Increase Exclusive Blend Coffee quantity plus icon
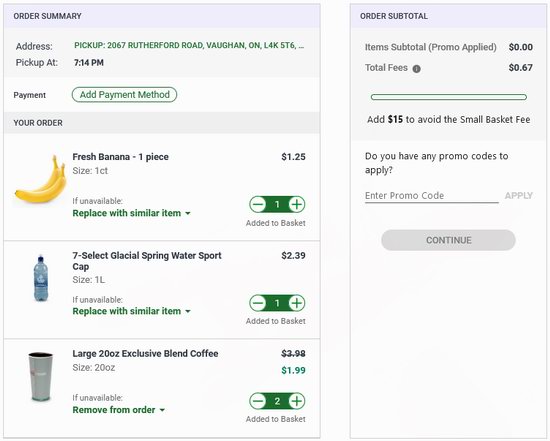Screen dimensions: 550x441 297,401
